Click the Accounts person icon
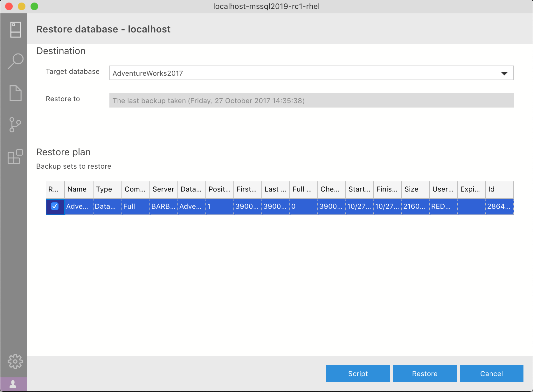 [13, 384]
